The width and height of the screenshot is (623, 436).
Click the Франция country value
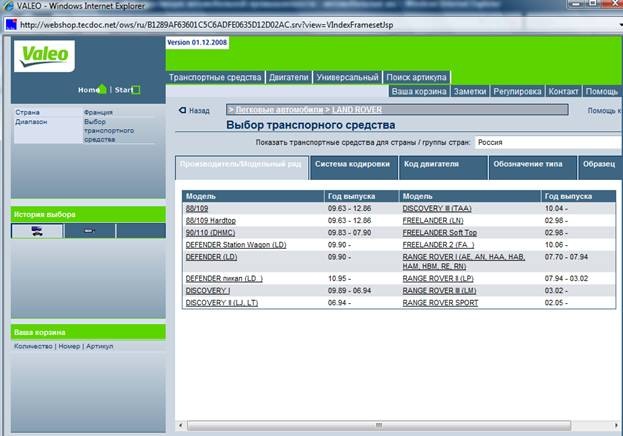point(98,112)
